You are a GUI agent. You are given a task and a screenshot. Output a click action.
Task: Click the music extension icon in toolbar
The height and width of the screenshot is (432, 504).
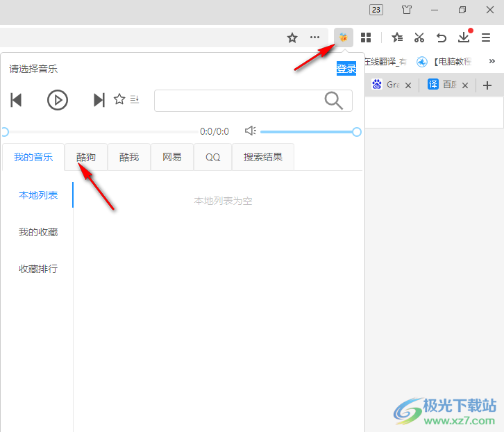click(343, 38)
